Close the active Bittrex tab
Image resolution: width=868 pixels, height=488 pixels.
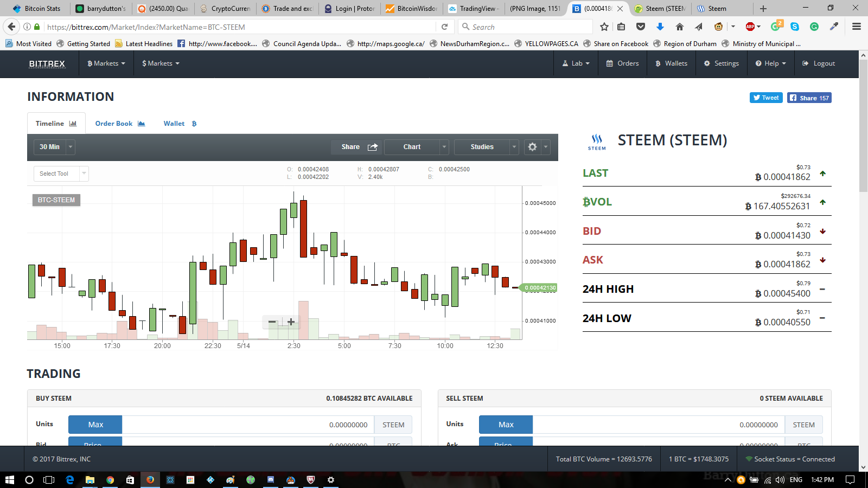[620, 8]
